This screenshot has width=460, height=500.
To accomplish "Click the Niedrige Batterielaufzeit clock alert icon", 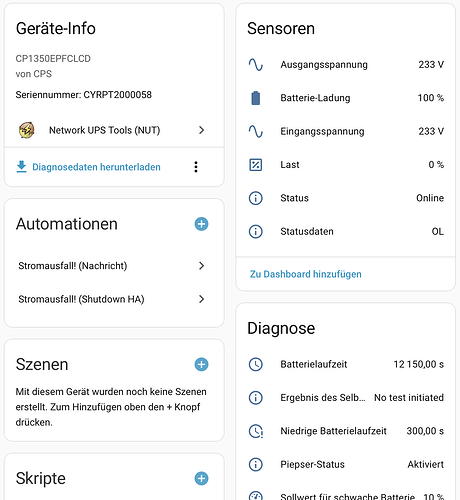I will coord(256,431).
